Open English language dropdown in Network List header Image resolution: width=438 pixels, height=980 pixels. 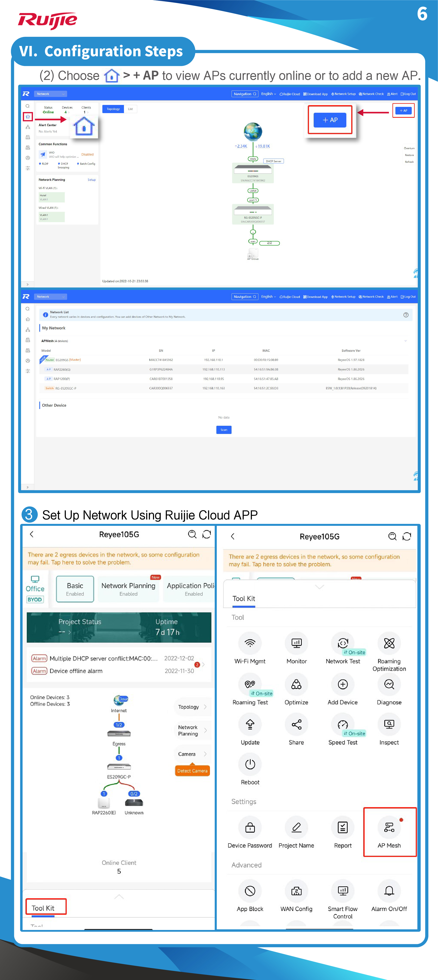pyautogui.click(x=269, y=297)
